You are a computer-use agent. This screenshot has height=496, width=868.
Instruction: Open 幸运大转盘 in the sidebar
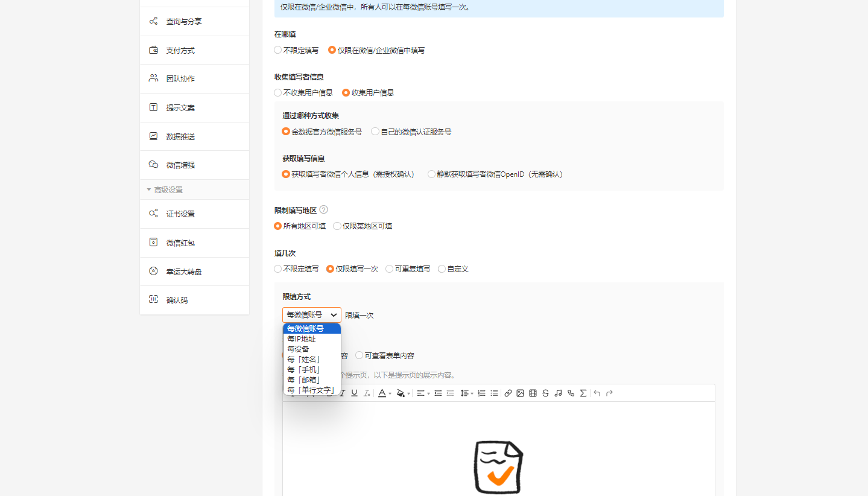[194, 272]
